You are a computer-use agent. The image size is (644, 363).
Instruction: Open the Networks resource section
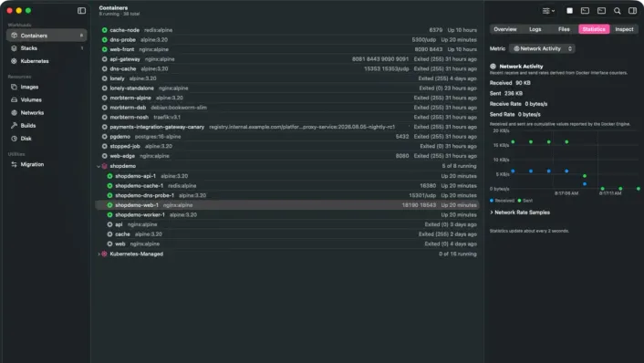click(x=47, y=112)
